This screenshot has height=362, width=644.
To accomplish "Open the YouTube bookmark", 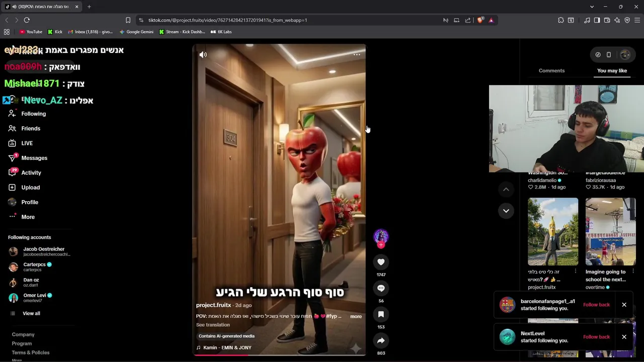I will point(31,32).
